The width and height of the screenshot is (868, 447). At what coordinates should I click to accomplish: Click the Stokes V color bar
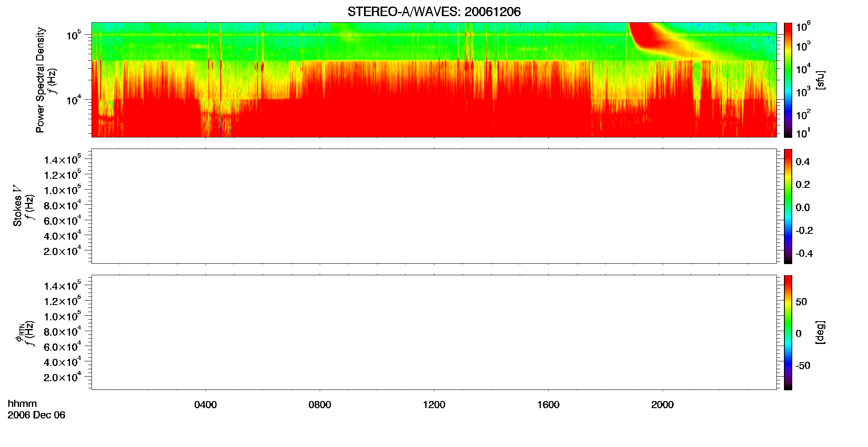click(788, 206)
